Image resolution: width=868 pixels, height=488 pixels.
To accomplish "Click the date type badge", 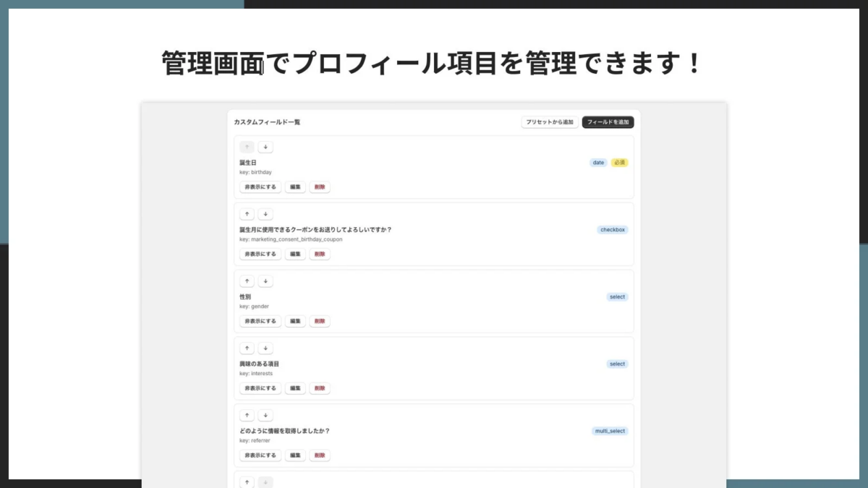I will (x=598, y=163).
